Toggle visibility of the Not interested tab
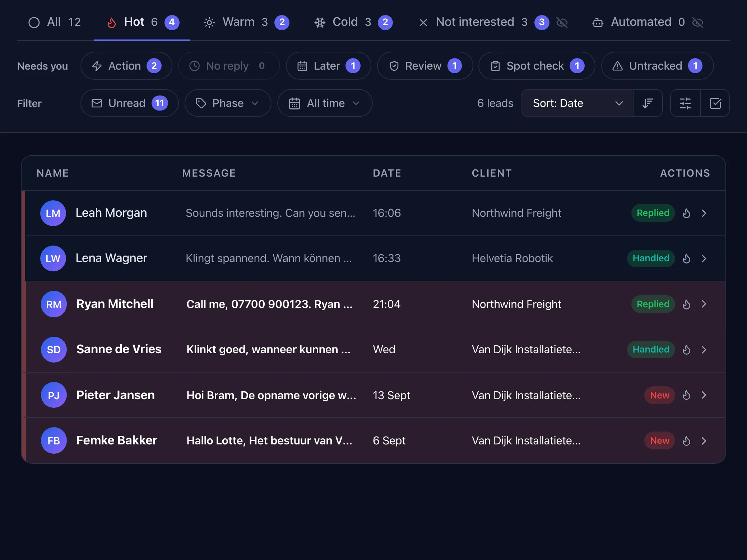747x560 pixels. [x=562, y=23]
